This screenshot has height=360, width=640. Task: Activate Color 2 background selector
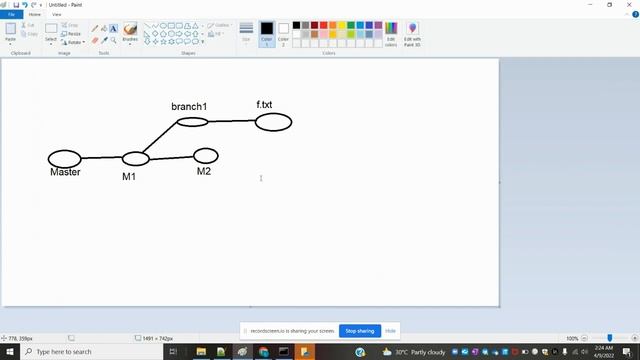click(283, 34)
